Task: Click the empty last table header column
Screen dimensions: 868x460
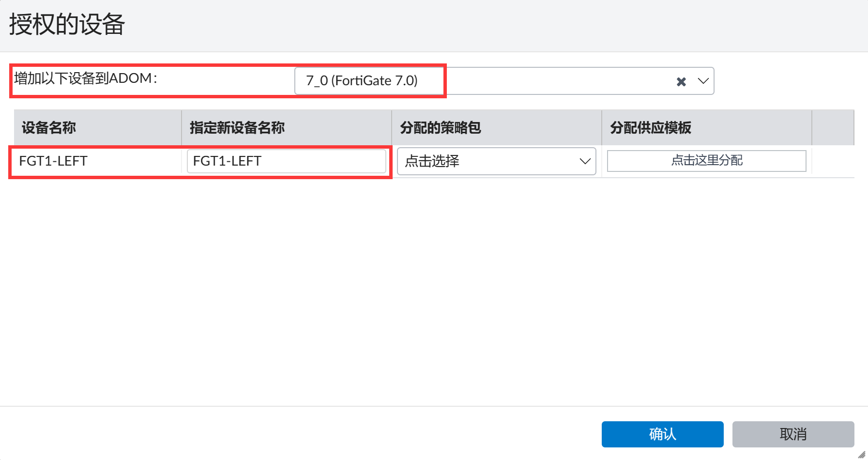Action: pyautogui.click(x=833, y=128)
